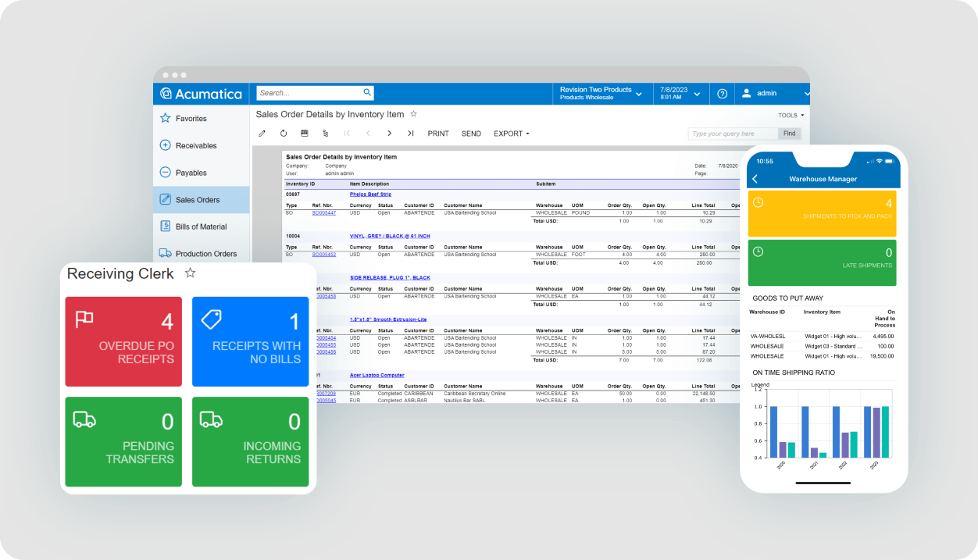Select Bills of Material in the sidebar
The width and height of the screenshot is (978, 560).
point(201,226)
